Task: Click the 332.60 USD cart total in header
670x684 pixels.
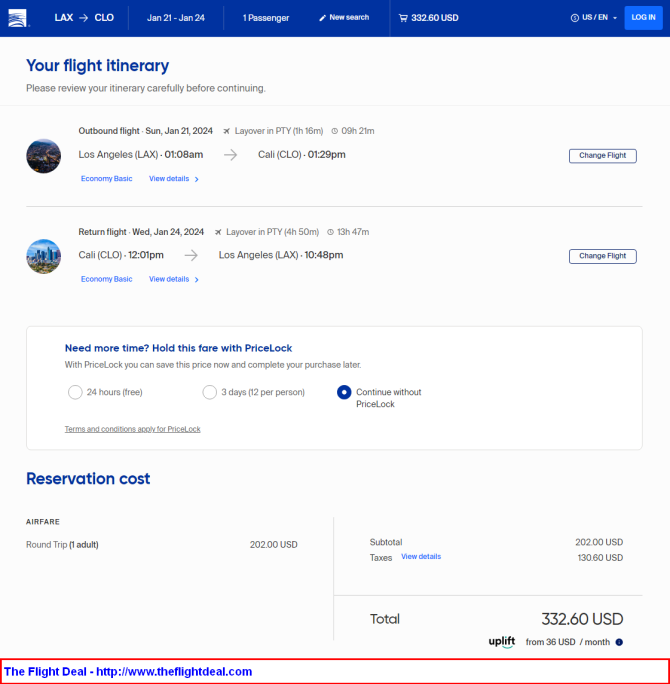Action: pyautogui.click(x=435, y=18)
